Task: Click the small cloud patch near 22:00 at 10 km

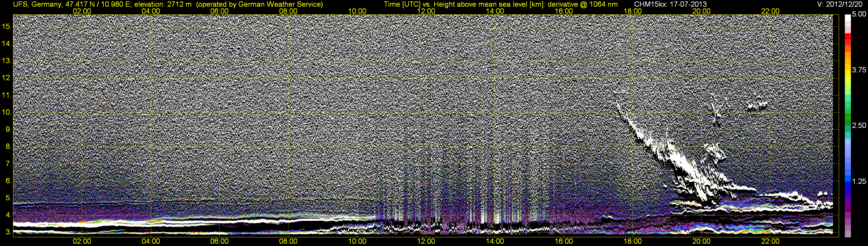Action: (757, 107)
